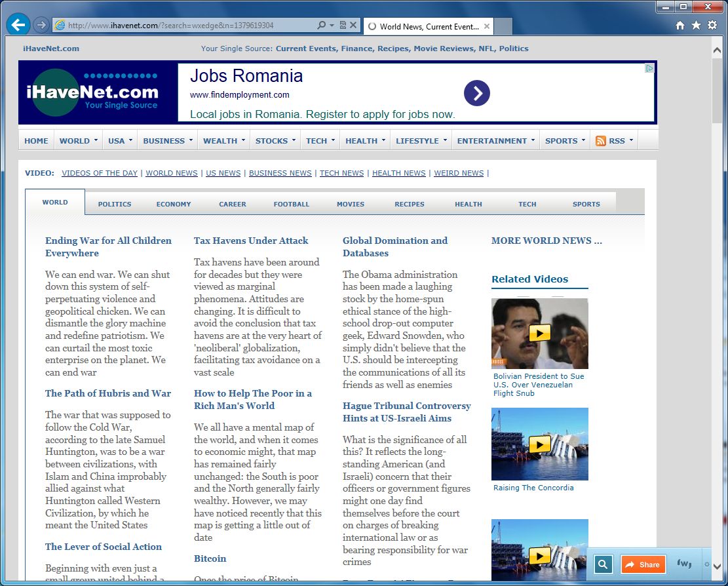Close the World News browser tab
Screen dimensions: 728x586
[487, 26]
